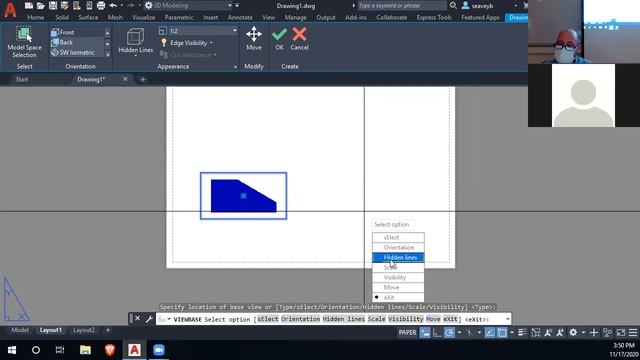This screenshot has height=360, width=640.
Task: Click Orientation option in command line
Action: (300, 319)
